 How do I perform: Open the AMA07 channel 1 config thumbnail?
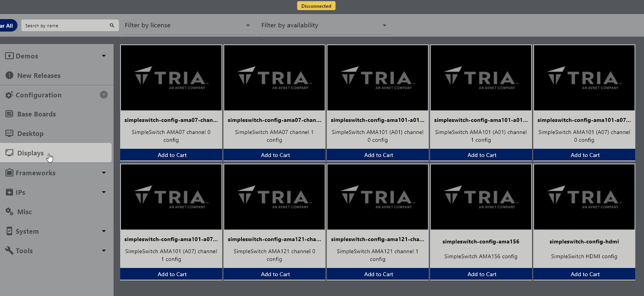tap(275, 78)
